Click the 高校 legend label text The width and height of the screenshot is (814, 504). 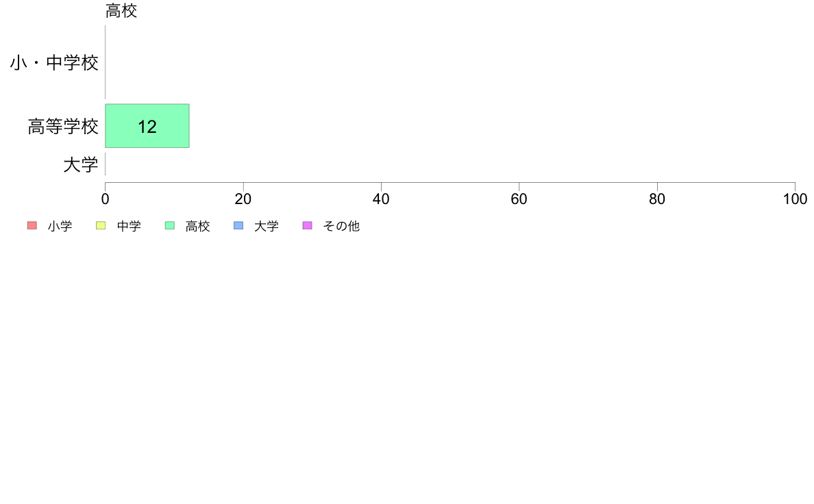[x=198, y=226]
